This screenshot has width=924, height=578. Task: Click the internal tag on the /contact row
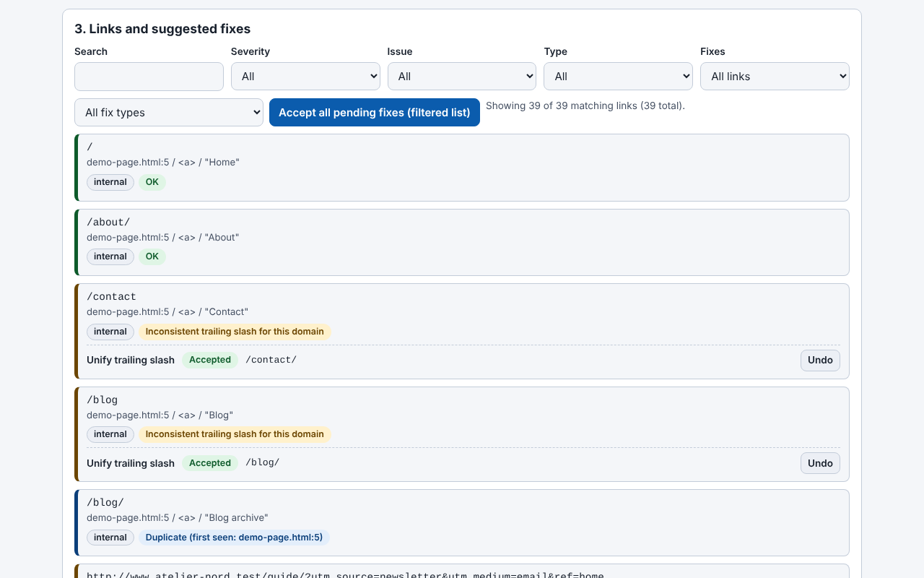(110, 332)
